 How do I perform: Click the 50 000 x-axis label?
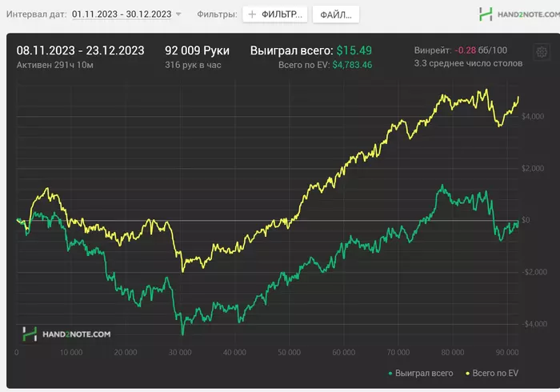click(x=290, y=352)
